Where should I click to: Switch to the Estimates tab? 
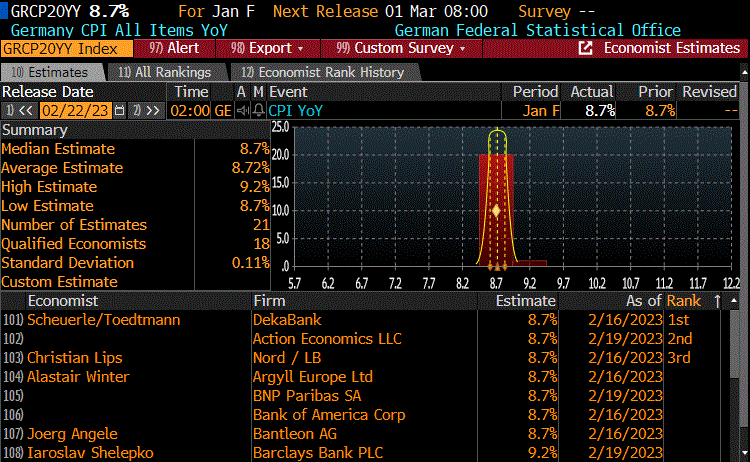[50, 72]
